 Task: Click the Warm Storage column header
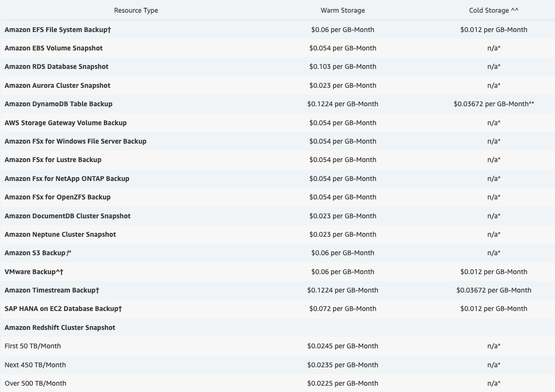tap(342, 10)
